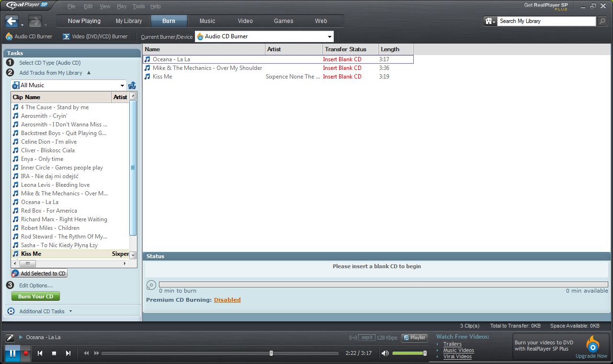Stop playback with the stop button
This screenshot has width=613, height=364.
pyautogui.click(x=54, y=353)
